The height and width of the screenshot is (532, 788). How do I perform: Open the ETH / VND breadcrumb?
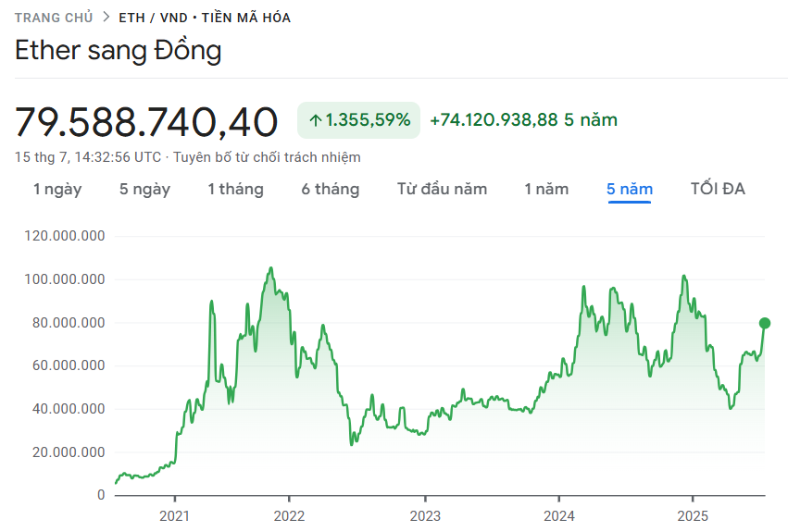point(152,18)
